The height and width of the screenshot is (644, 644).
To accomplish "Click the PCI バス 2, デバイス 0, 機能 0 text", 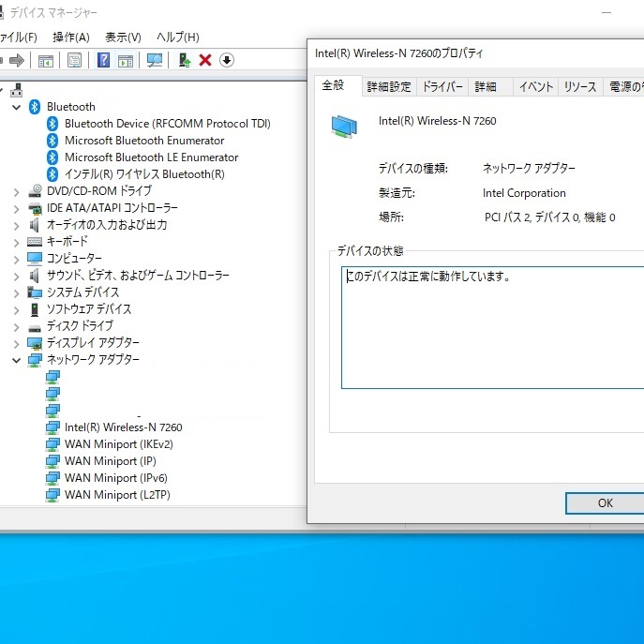I will (x=549, y=217).
